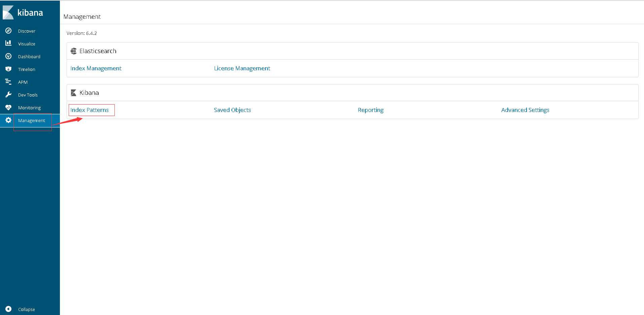The height and width of the screenshot is (315, 644).
Task: Open the Advanced Settings link
Action: (x=525, y=110)
